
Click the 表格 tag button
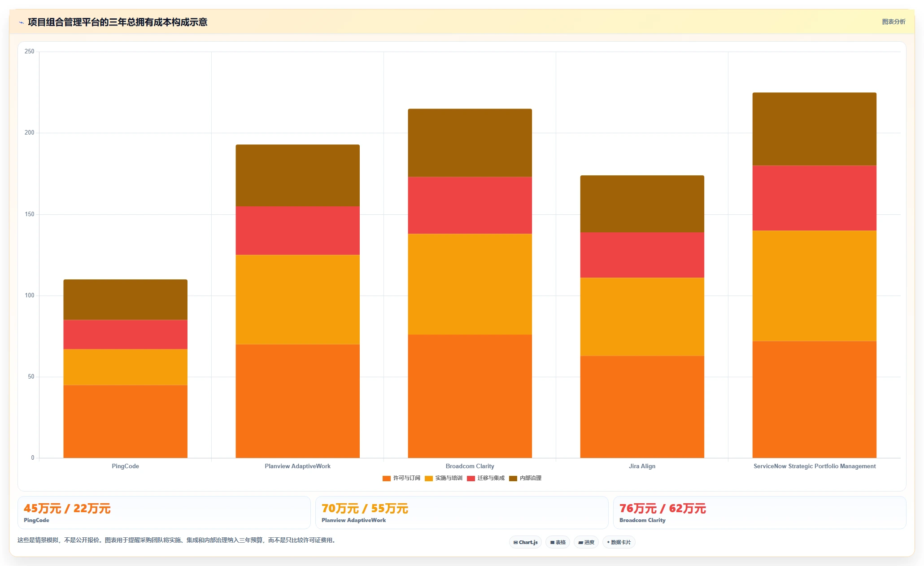click(558, 542)
